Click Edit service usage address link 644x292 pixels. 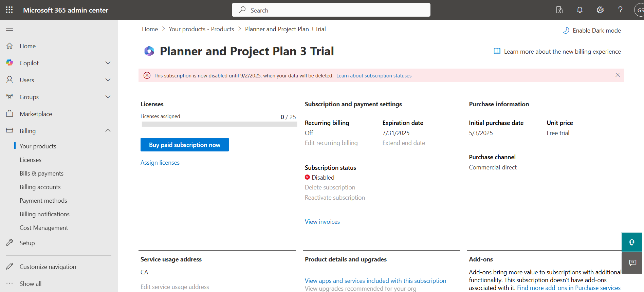point(175,287)
